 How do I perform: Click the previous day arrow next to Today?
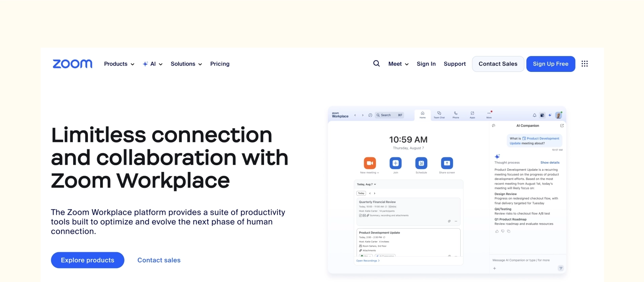[x=370, y=193]
